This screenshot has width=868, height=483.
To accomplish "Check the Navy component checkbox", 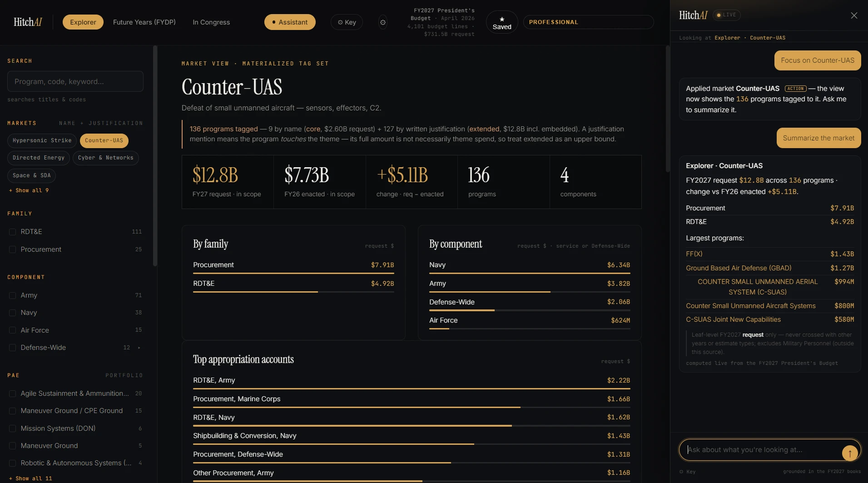I will (x=12, y=313).
